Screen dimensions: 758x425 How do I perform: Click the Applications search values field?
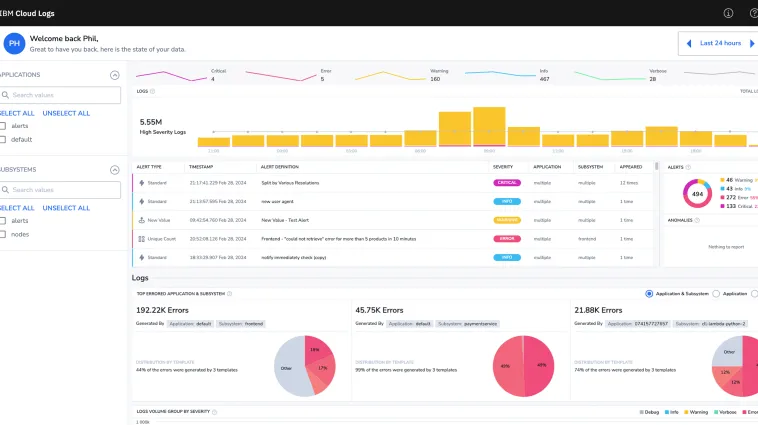[x=60, y=95]
